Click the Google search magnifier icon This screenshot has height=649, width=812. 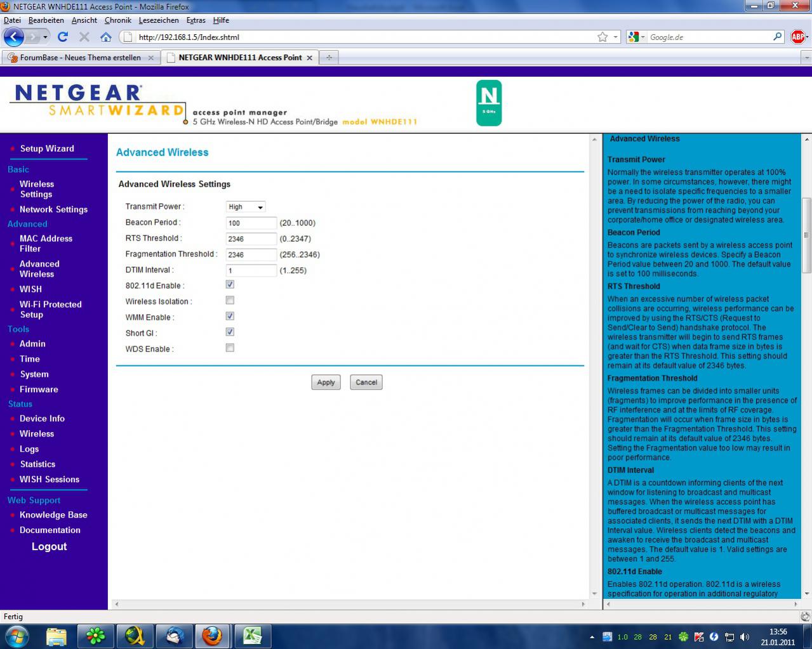(x=778, y=37)
